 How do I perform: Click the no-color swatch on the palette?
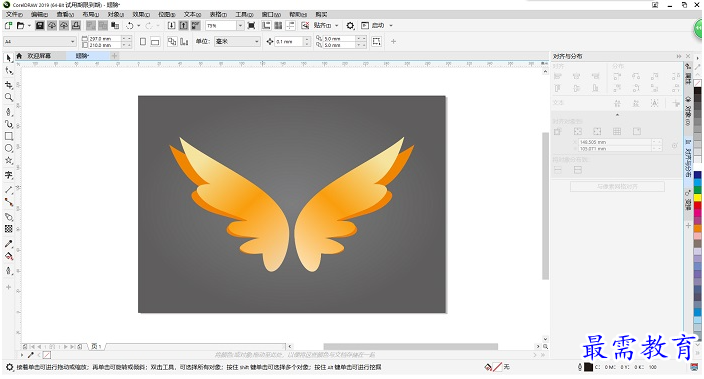(x=698, y=83)
